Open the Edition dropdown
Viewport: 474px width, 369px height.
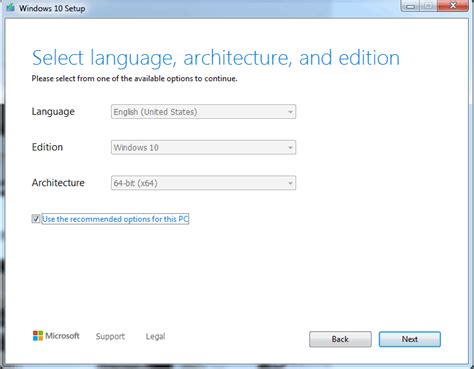pyautogui.click(x=203, y=147)
